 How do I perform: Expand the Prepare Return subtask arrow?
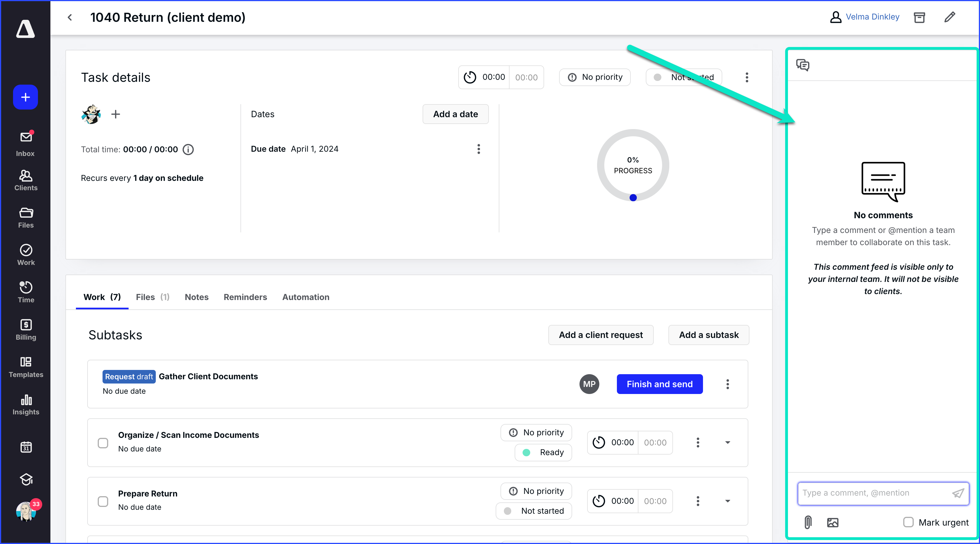[727, 501]
